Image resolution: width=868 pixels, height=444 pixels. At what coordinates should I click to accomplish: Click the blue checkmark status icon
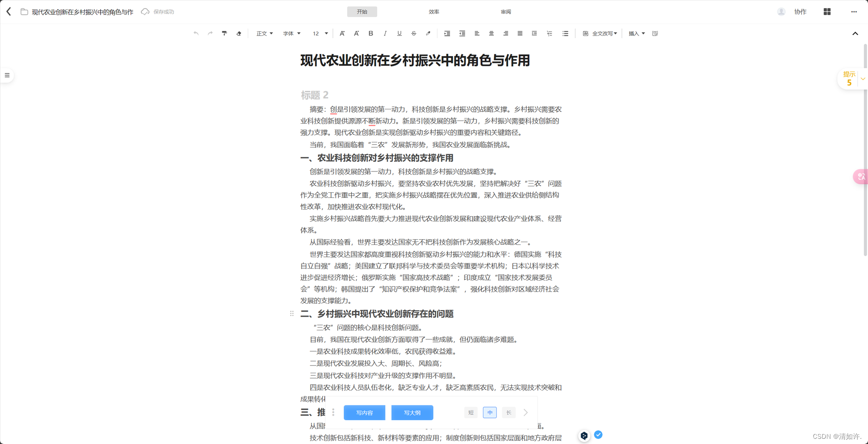tap(598, 434)
